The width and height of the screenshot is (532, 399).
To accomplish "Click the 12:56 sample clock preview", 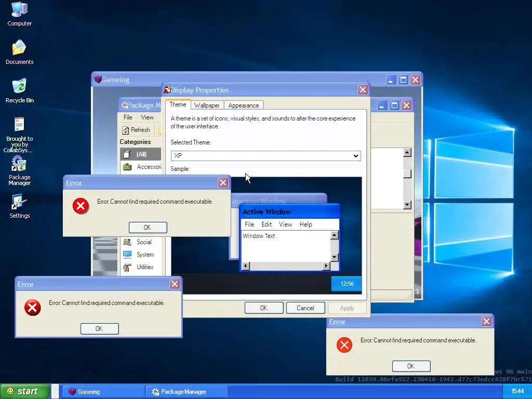I will 347,284.
